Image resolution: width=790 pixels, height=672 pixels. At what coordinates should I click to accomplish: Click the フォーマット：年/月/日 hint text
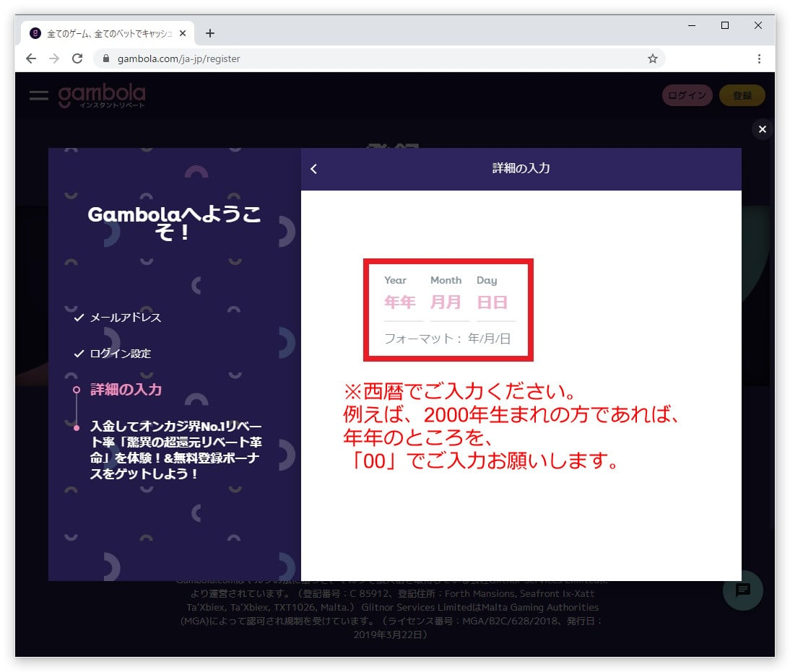point(448,339)
